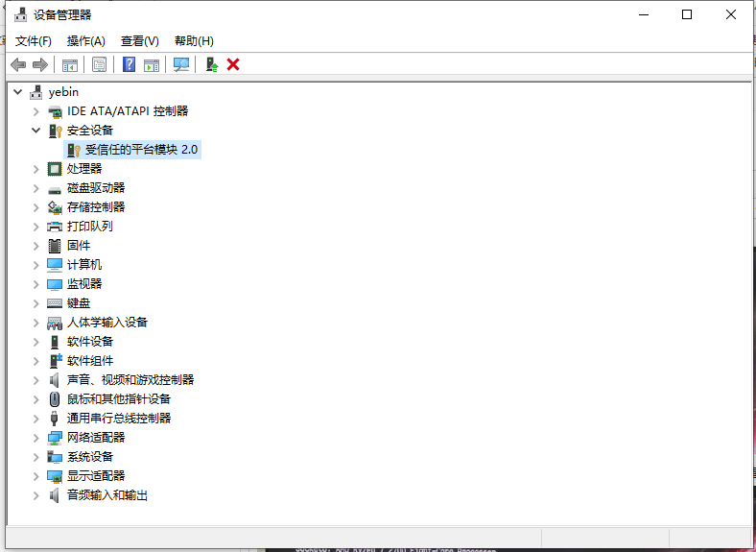Screen dimensions: 756x552
Task: Expand the 处理器 category
Action: point(35,169)
